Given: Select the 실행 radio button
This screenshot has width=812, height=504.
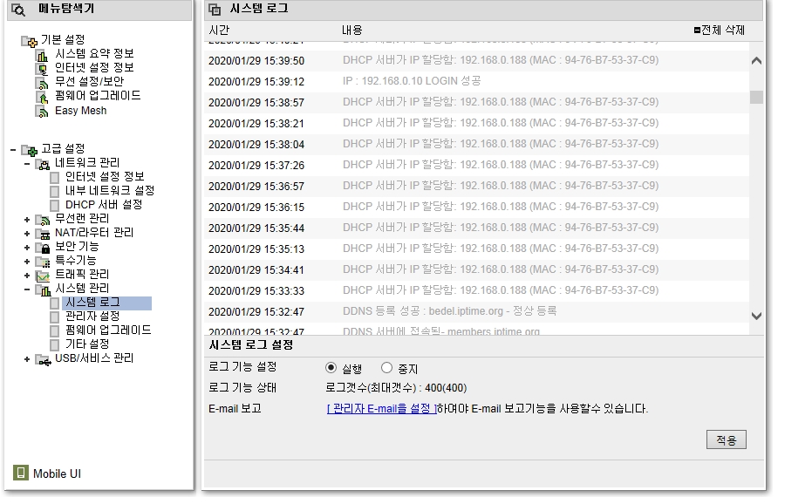Looking at the screenshot, I should (331, 368).
